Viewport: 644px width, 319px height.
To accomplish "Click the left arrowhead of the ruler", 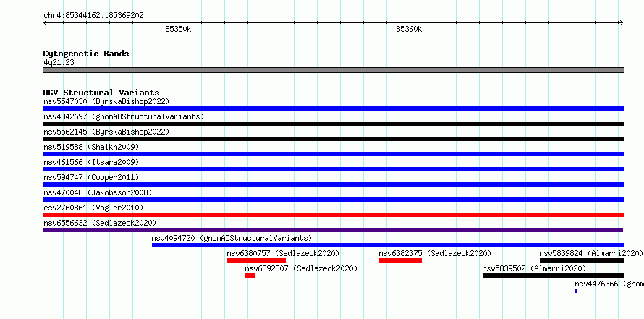I will tap(45, 23).
